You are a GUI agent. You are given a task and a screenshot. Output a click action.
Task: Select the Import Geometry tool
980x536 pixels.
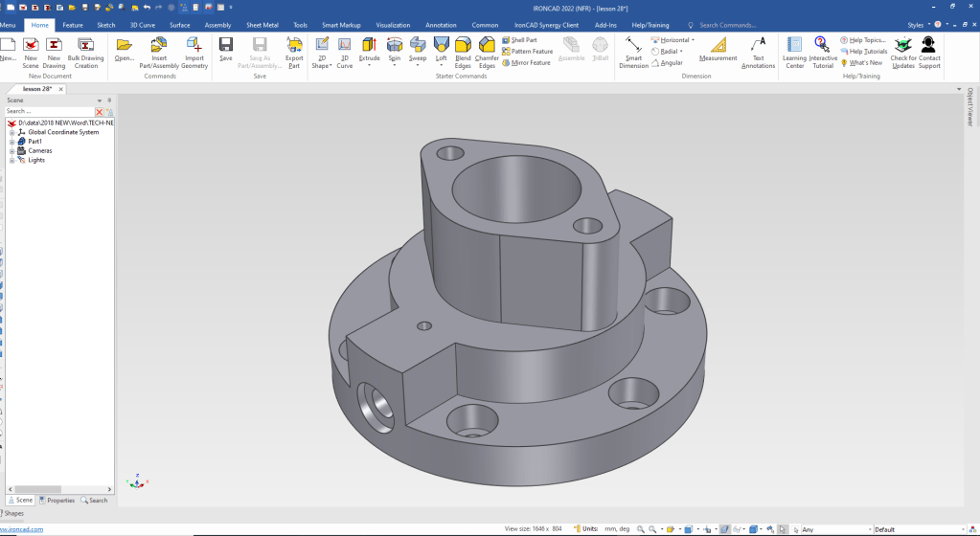tap(194, 45)
